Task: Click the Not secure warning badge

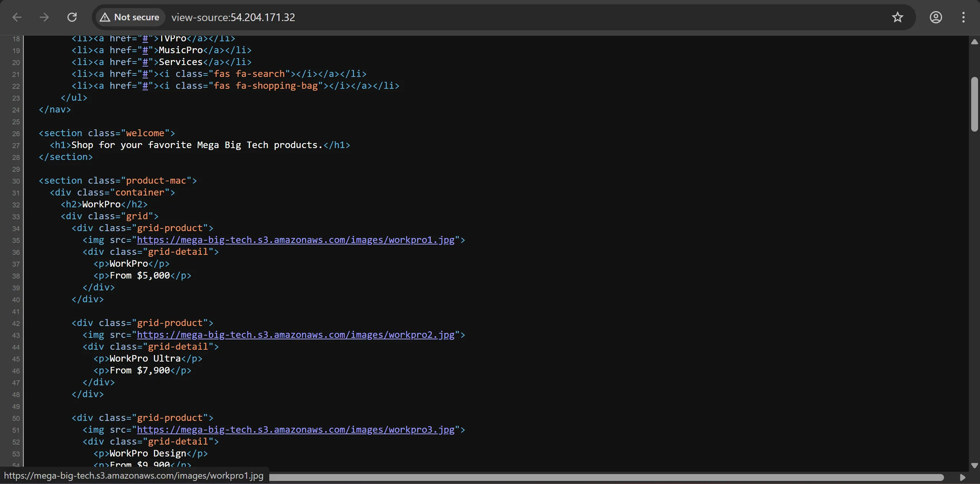Action: pyautogui.click(x=130, y=17)
